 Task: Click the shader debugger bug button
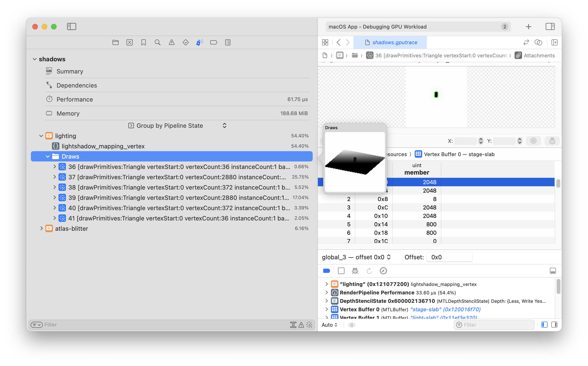552,141
